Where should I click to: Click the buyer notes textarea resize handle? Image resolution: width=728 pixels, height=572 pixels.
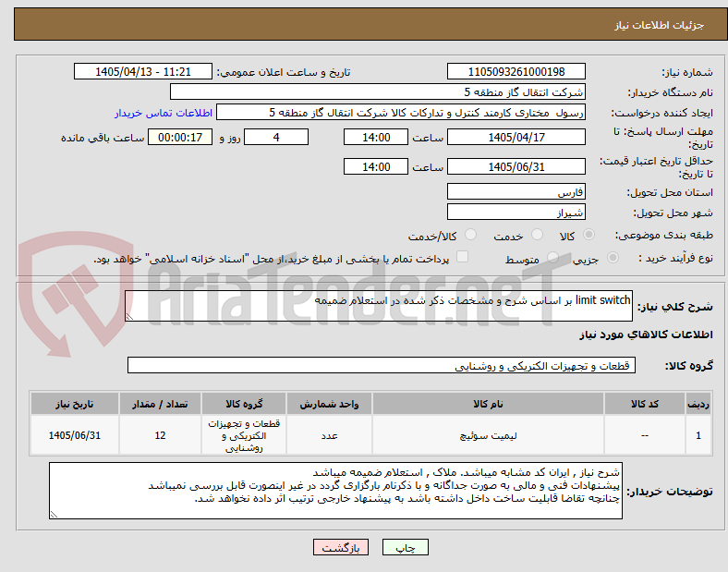(x=54, y=515)
